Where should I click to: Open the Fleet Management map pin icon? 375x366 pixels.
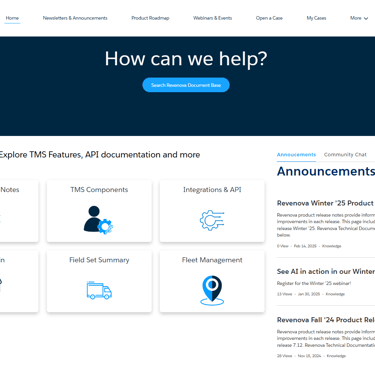click(x=212, y=290)
